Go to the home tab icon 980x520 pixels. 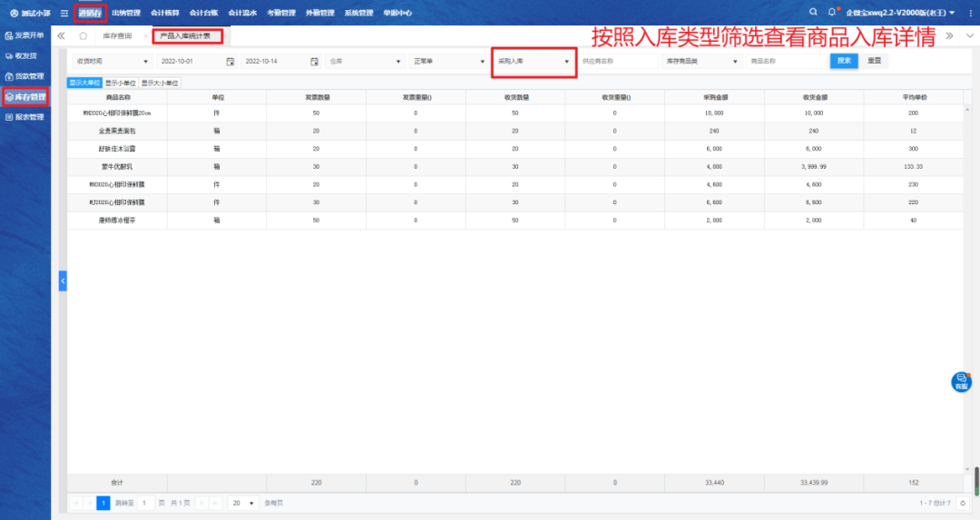tap(83, 35)
